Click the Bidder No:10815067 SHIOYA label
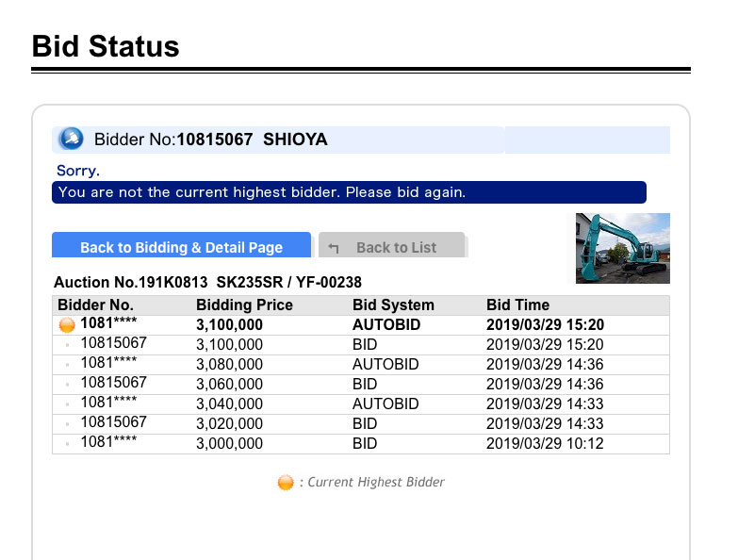738x560 pixels. point(211,140)
